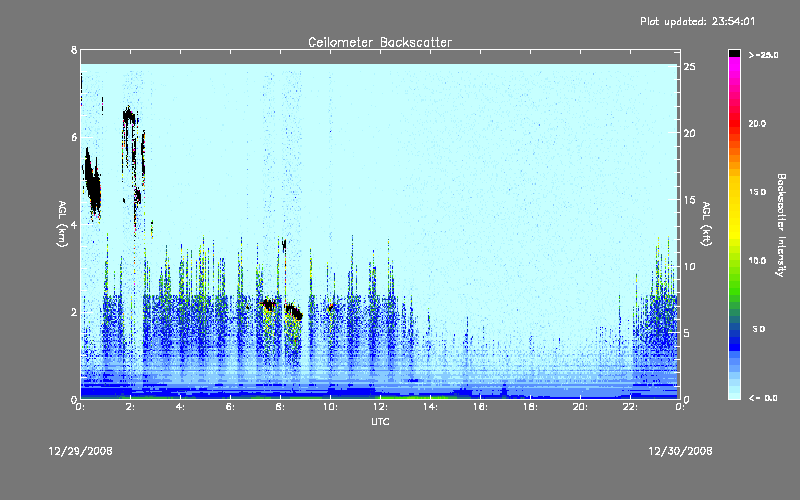Select the "4" tick on the km axis
This screenshot has width=800, height=500.
74,224
